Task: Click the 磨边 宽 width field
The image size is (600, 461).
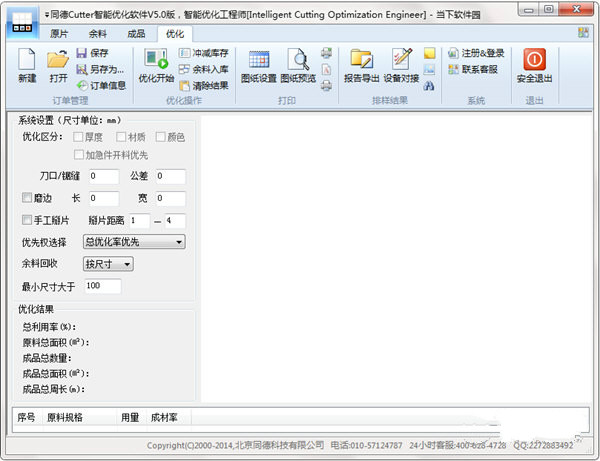Action: tap(171, 198)
